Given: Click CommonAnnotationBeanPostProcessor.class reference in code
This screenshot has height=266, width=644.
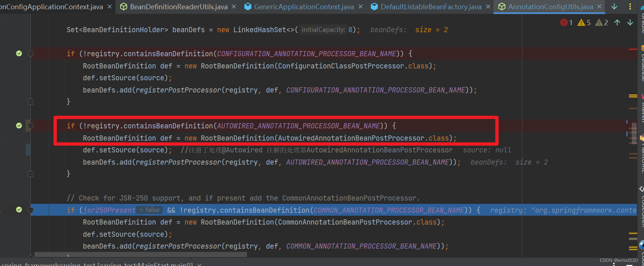Looking at the screenshot, I should click(x=357, y=222).
